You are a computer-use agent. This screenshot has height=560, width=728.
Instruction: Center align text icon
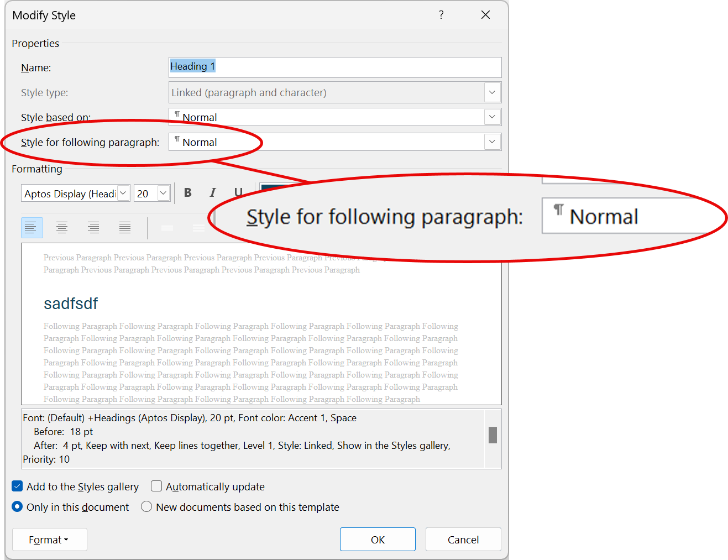click(62, 228)
